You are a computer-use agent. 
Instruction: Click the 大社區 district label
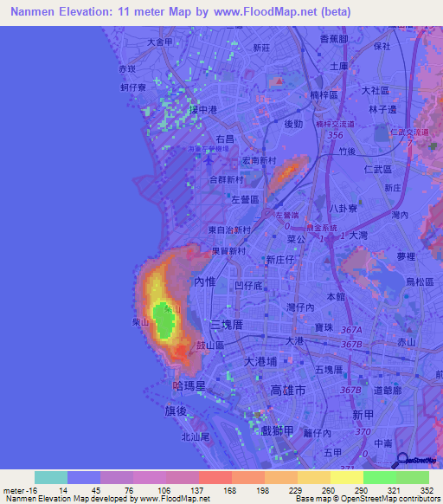pyautogui.click(x=376, y=91)
